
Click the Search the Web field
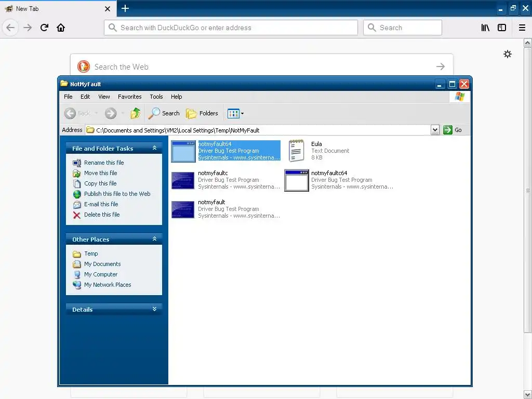tap(262, 66)
